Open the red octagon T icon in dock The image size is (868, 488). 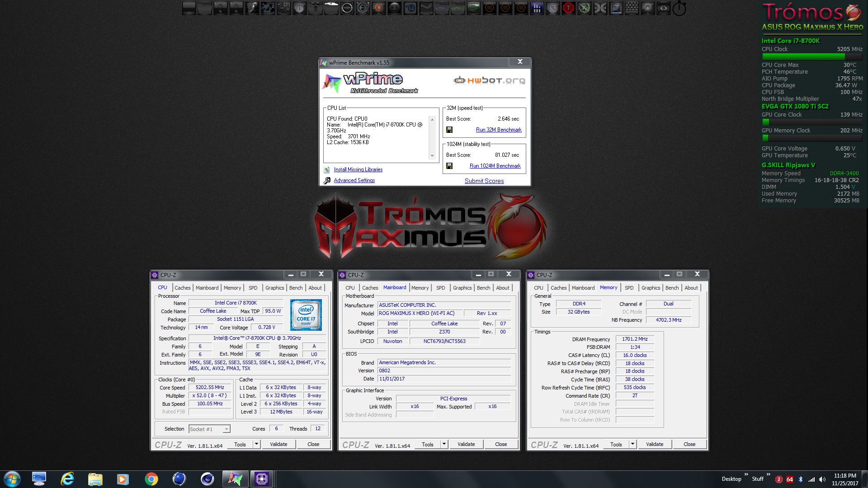point(568,8)
